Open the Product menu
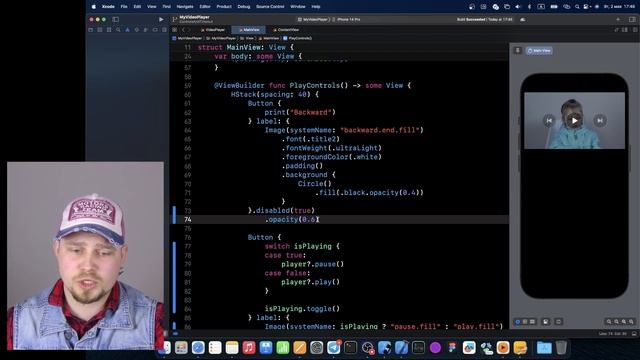This screenshot has width=640, height=360. [x=224, y=7]
